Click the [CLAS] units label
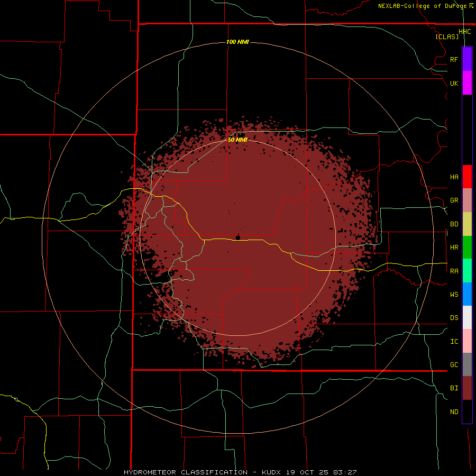The width and height of the screenshot is (476, 476). pos(447,36)
